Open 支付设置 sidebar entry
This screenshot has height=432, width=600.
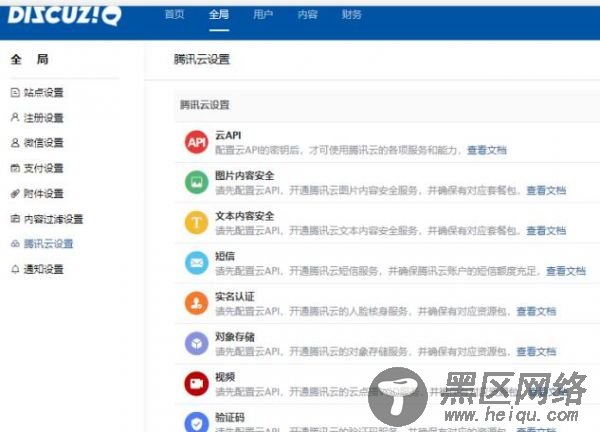(x=44, y=168)
